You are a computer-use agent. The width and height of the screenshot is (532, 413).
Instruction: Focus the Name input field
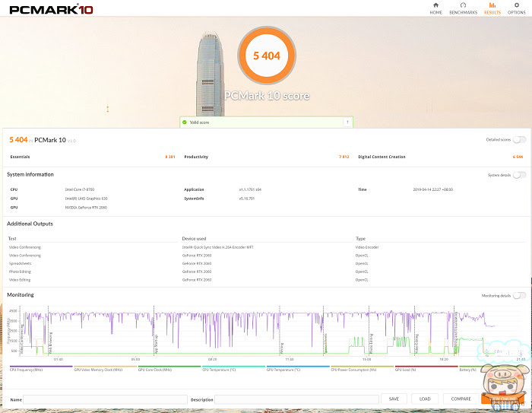click(x=105, y=399)
